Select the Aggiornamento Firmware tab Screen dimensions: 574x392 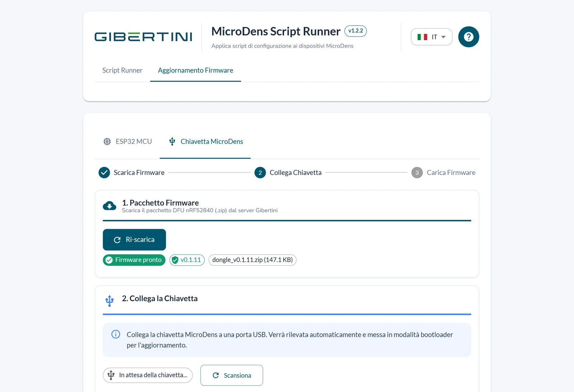click(196, 70)
